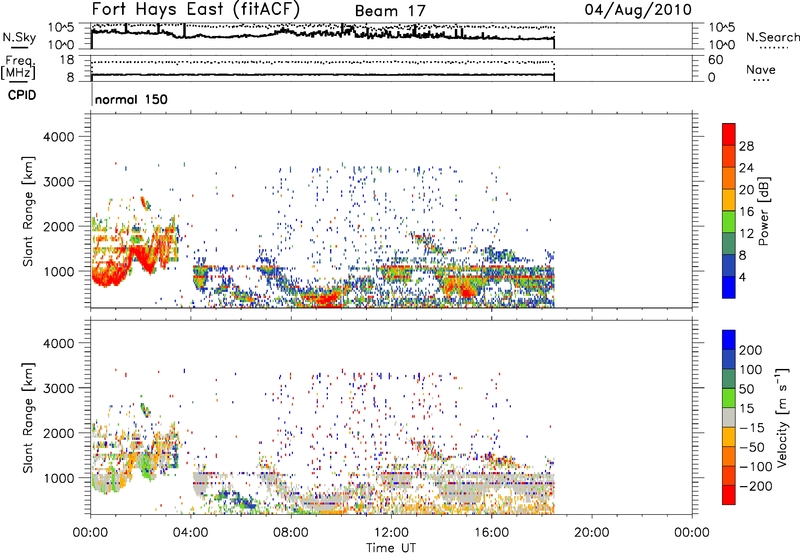
Task: Pick the blue bottom segment of Power colorbar
Action: coord(729,288)
